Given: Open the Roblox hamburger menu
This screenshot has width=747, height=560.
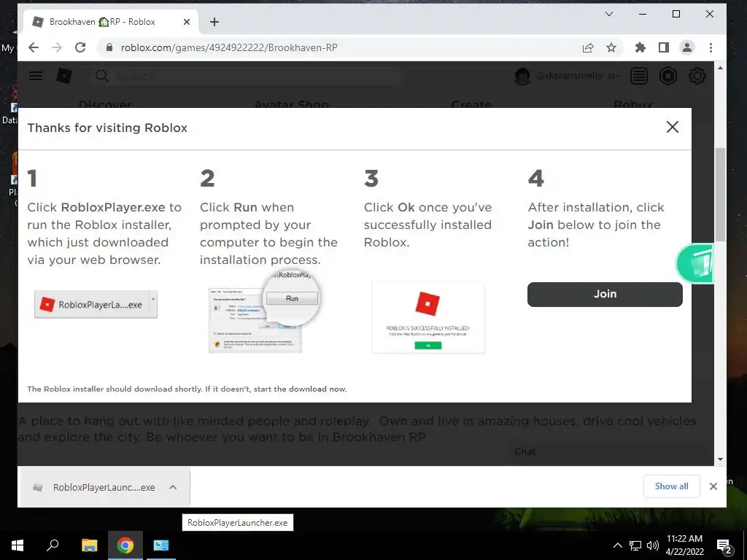Looking at the screenshot, I should coord(36,76).
